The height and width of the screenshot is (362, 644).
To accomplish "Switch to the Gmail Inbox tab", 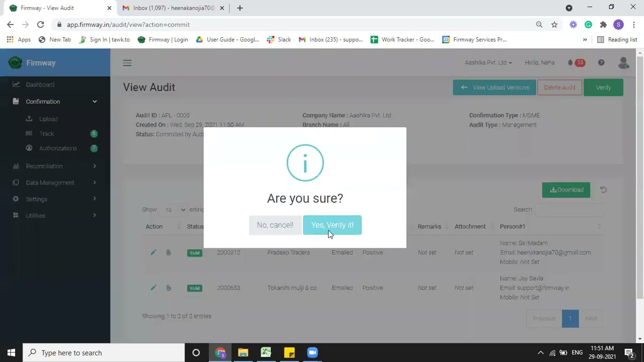I will point(173,8).
